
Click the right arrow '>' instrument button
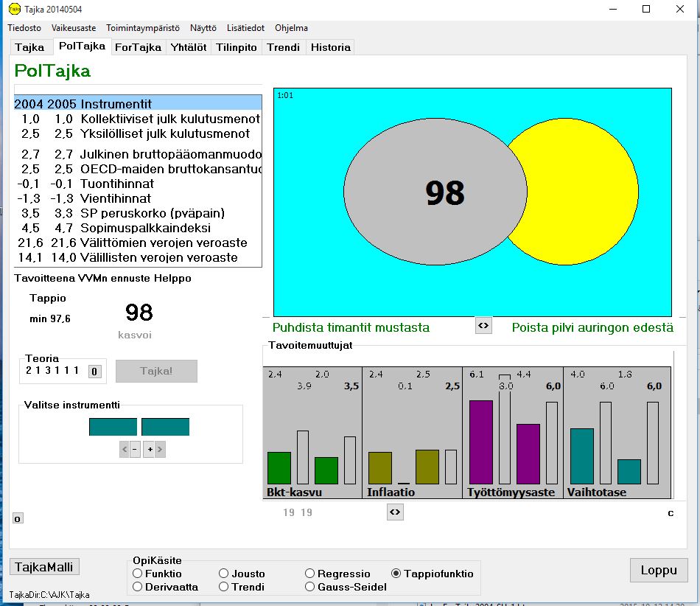(x=159, y=449)
